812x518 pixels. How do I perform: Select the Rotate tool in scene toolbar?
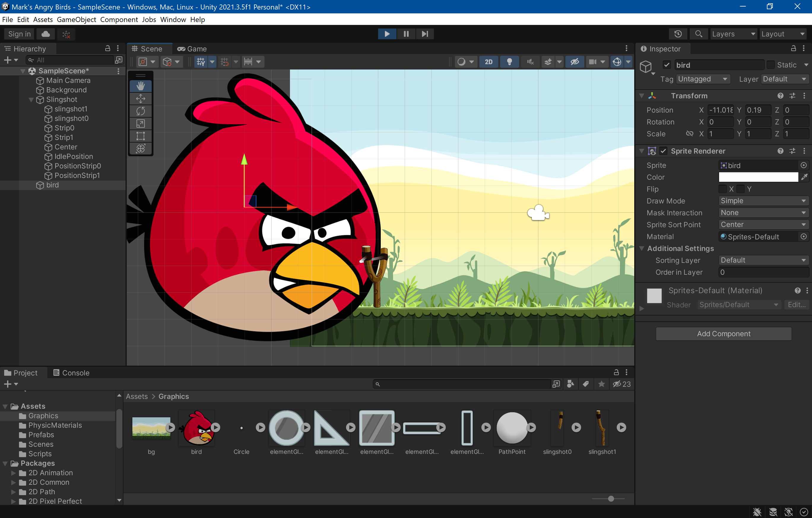click(141, 111)
